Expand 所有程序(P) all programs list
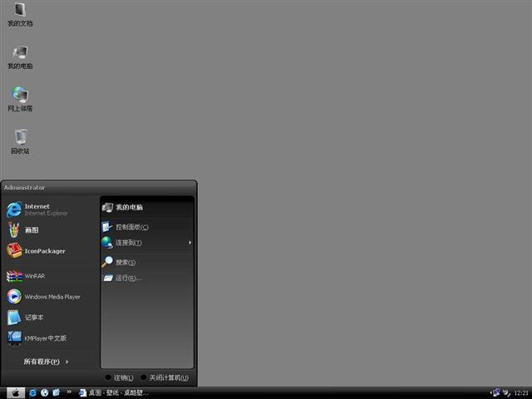 (47, 362)
